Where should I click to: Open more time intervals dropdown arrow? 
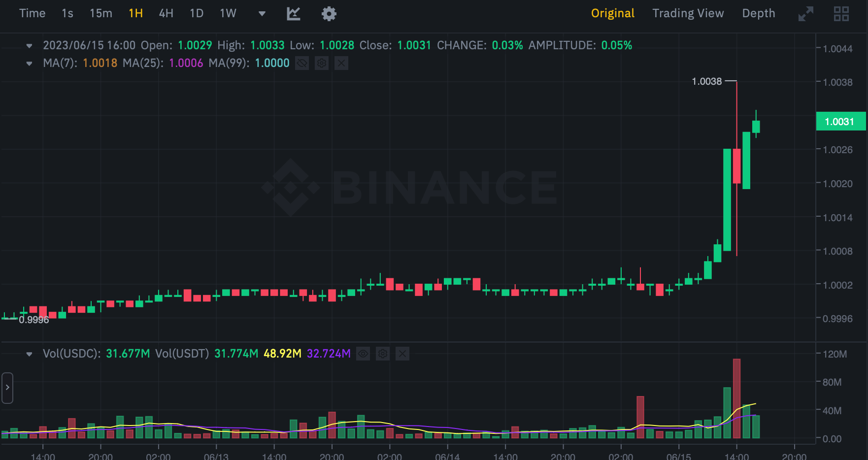click(x=262, y=14)
